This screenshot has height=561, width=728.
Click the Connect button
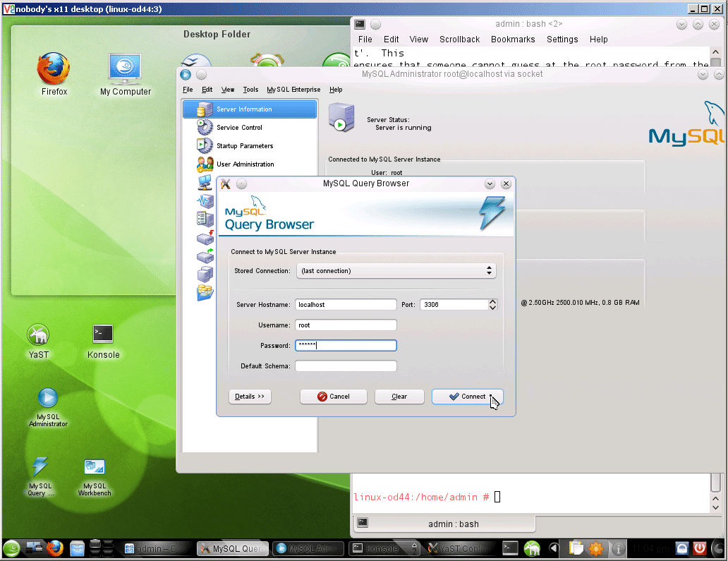467,397
